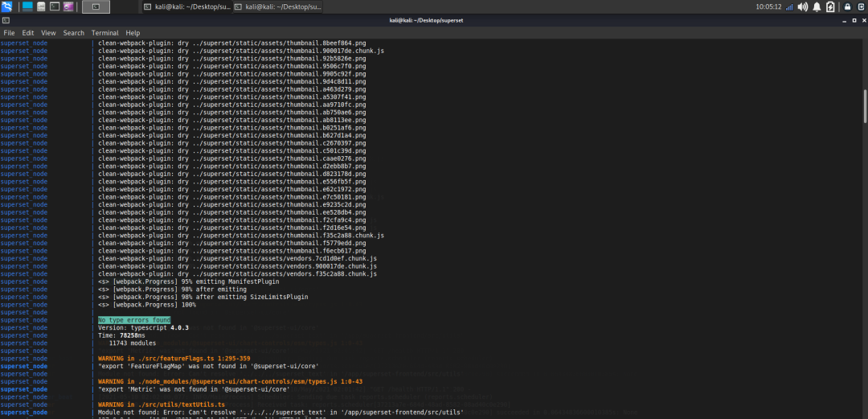The width and height of the screenshot is (868, 419).
Task: Open the notifications bell
Action: pyautogui.click(x=817, y=6)
